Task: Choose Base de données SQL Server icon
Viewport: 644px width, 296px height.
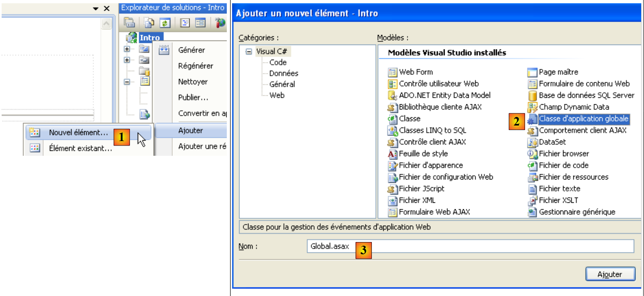Action: point(532,96)
